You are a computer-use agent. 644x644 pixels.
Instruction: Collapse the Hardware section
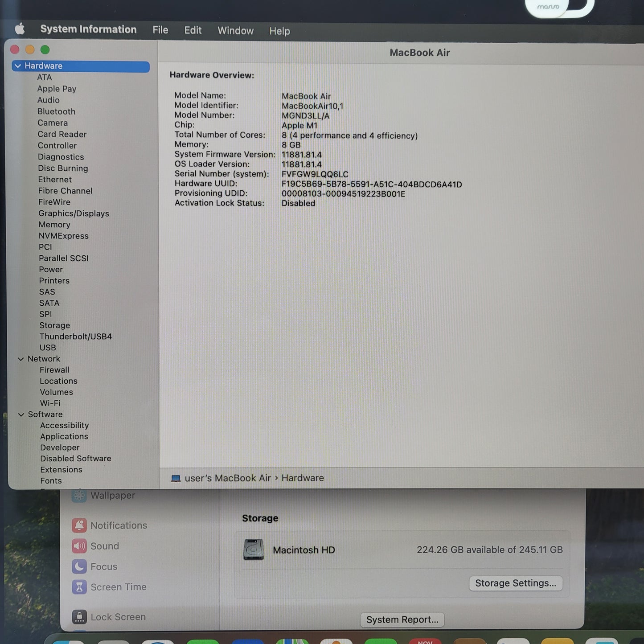point(18,66)
